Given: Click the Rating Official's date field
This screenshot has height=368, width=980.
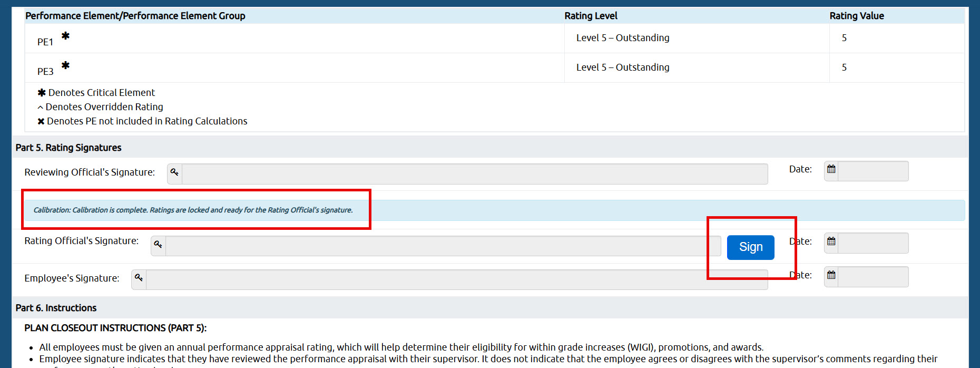Looking at the screenshot, I should pyautogui.click(x=873, y=243).
